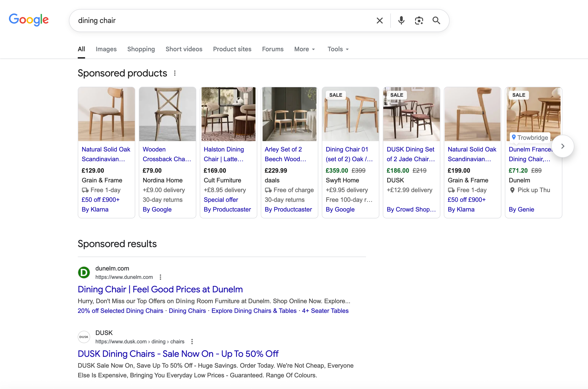Open search by image camera icon
The height and width of the screenshot is (389, 588).
419,21
